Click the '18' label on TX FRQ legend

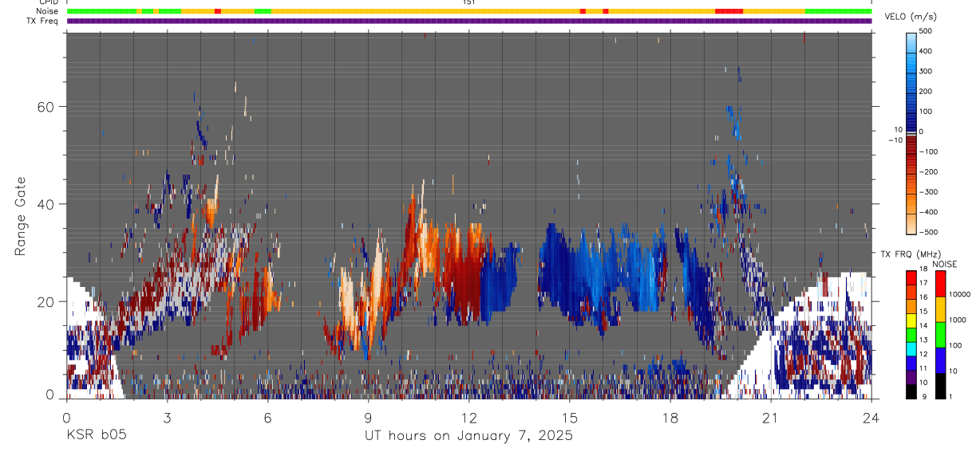(923, 269)
